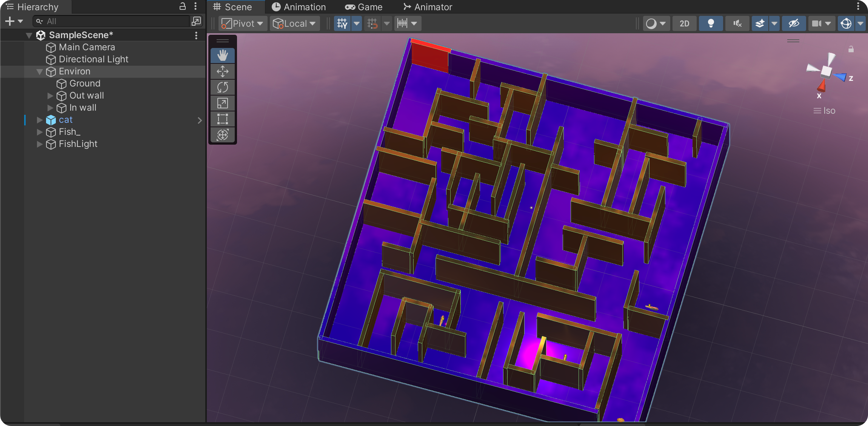Select the Scale tool
This screenshot has width=868, height=426.
[x=223, y=103]
